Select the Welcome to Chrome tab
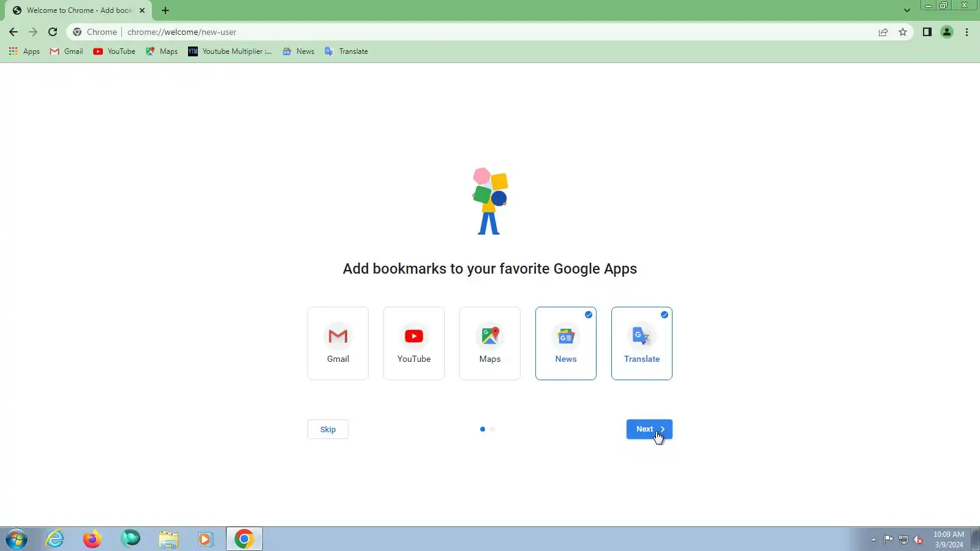Image resolution: width=980 pixels, height=551 pixels. point(79,10)
